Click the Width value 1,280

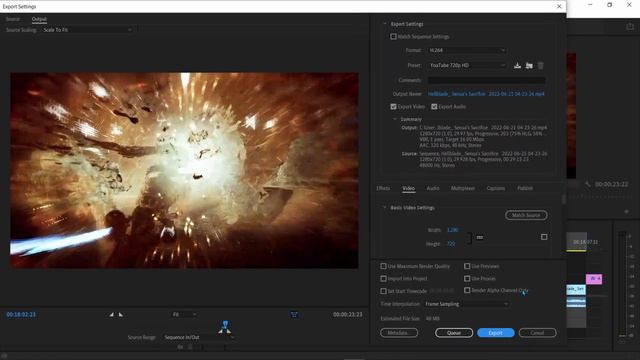coord(452,230)
